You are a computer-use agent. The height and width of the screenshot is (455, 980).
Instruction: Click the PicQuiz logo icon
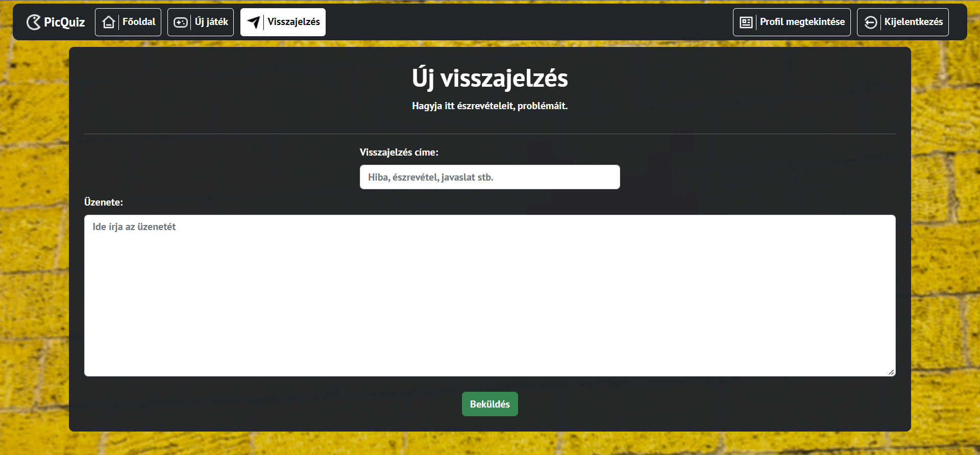coord(33,22)
